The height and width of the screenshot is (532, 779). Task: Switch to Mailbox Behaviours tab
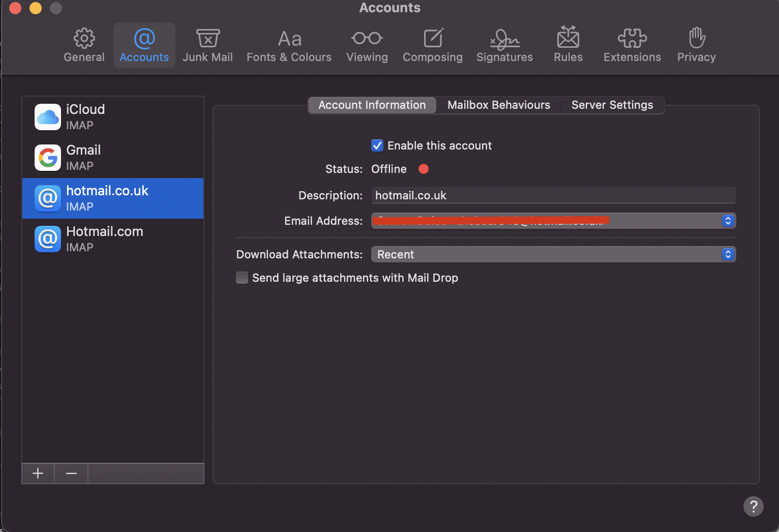499,105
